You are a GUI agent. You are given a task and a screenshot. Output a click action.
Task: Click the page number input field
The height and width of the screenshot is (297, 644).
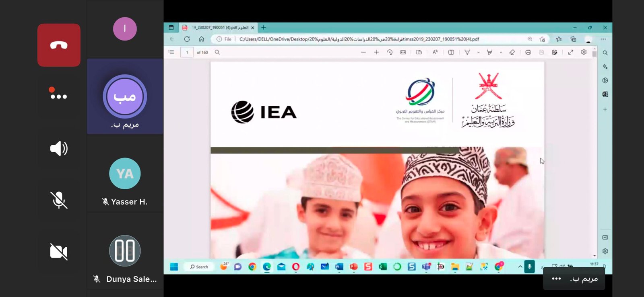pos(187,52)
